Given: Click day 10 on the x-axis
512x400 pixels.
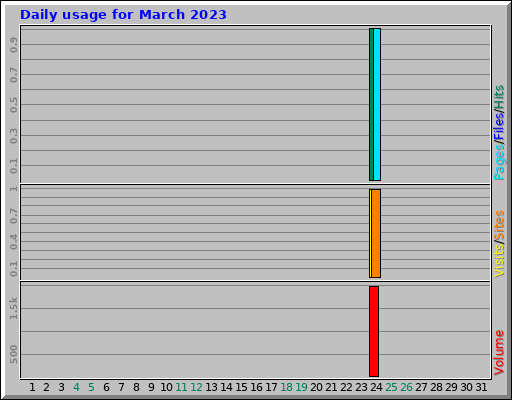Looking at the screenshot, I should pyautogui.click(x=166, y=387).
